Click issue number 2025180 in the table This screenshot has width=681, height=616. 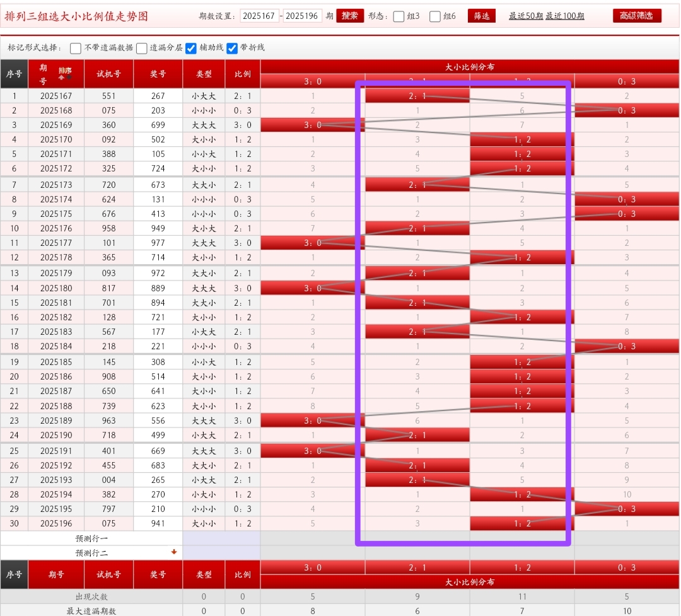coord(56,288)
